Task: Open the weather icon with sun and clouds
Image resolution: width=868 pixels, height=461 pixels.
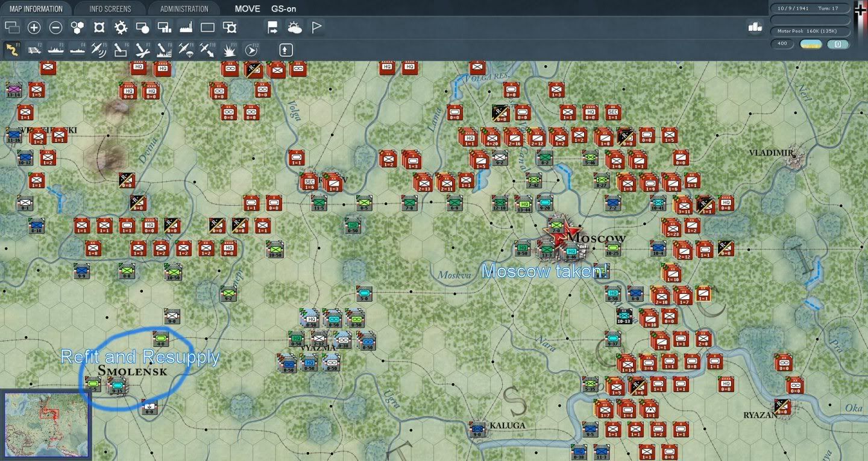Action: tap(294, 27)
